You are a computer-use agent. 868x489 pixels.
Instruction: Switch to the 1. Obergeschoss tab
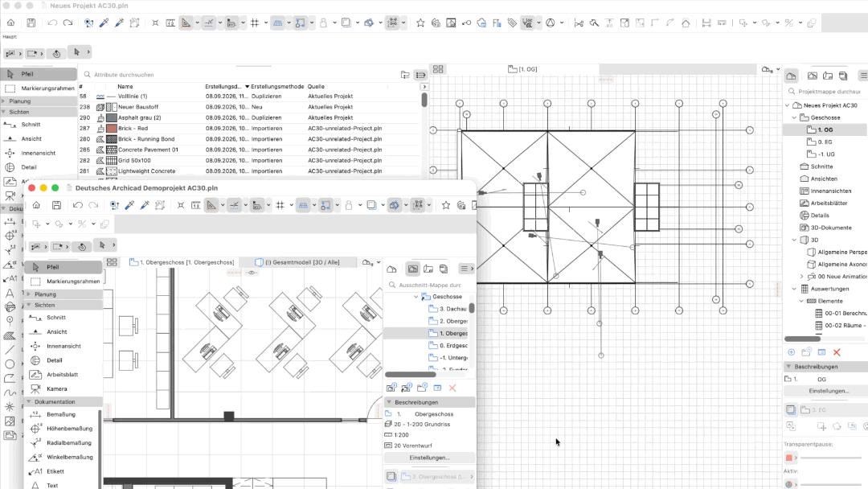[182, 262]
